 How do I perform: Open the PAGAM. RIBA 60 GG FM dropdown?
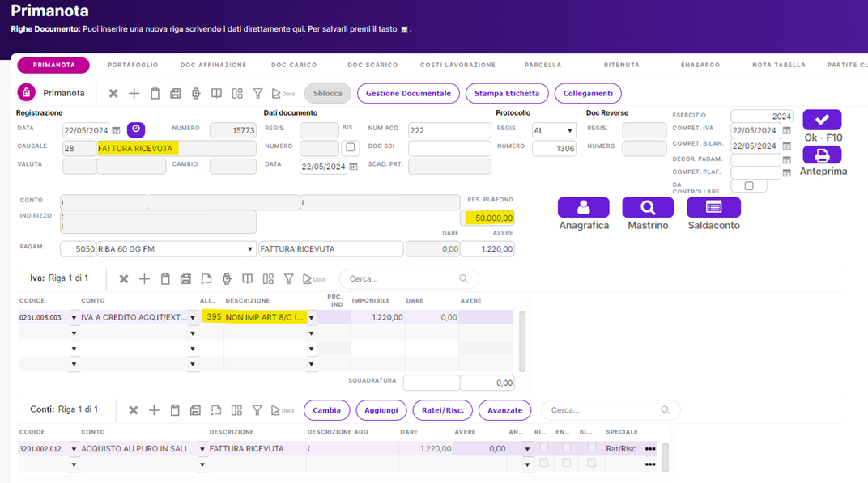tap(249, 249)
